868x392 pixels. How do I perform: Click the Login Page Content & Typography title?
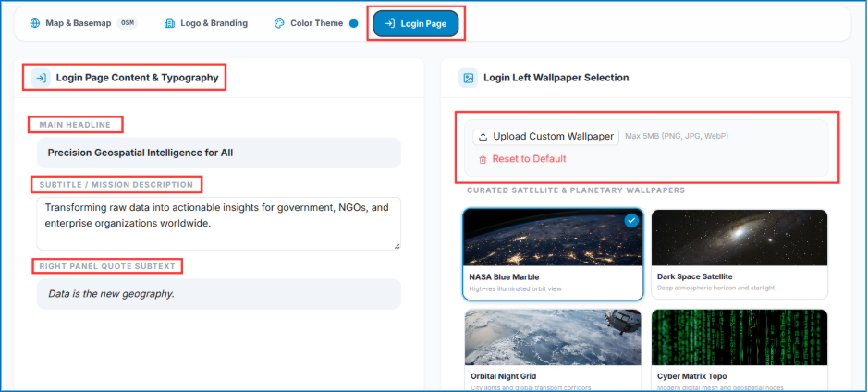138,78
